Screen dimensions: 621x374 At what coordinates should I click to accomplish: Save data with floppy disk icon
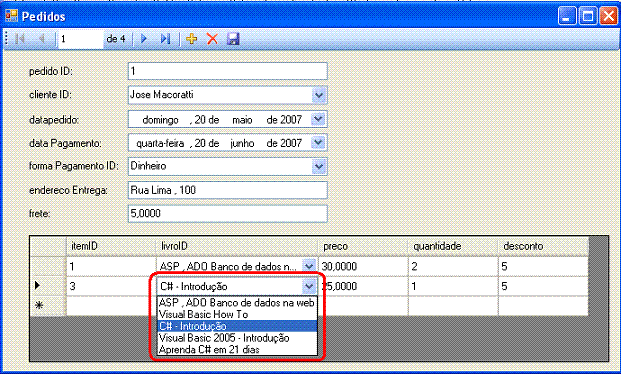(x=233, y=39)
